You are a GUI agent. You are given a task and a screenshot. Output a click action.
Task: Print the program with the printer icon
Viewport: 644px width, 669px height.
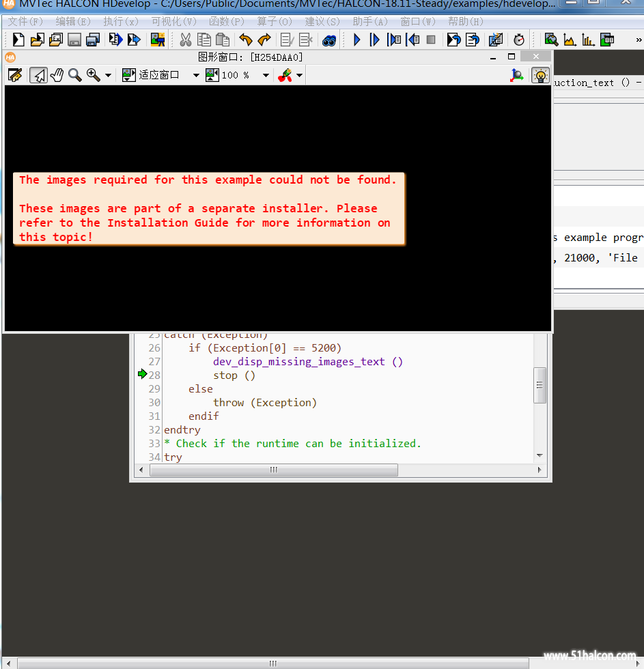pos(93,40)
